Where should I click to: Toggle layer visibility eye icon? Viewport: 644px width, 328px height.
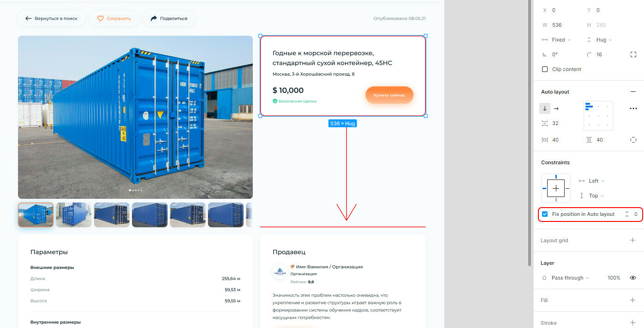633,278
